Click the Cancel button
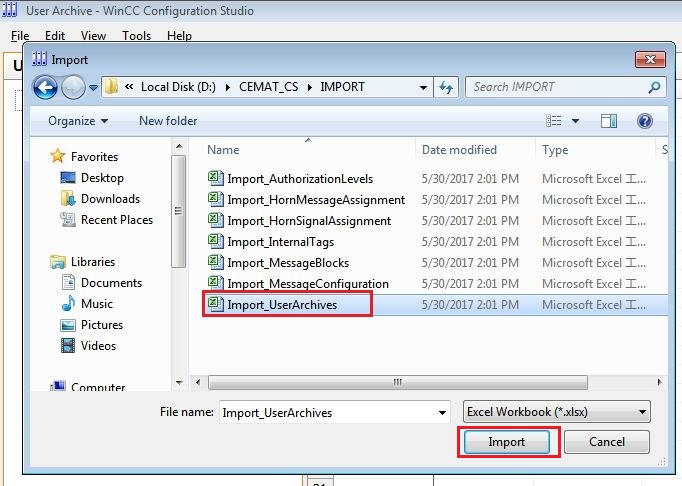This screenshot has width=682, height=486. pyautogui.click(x=607, y=442)
